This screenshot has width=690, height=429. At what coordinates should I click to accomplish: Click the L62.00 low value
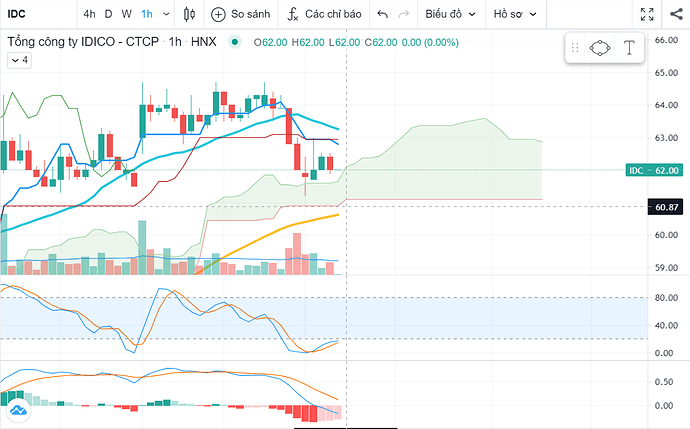click(x=345, y=43)
